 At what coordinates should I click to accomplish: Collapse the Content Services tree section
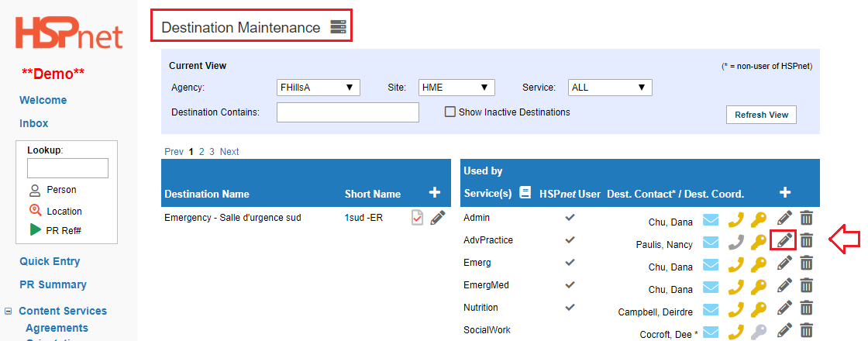tap(9, 311)
